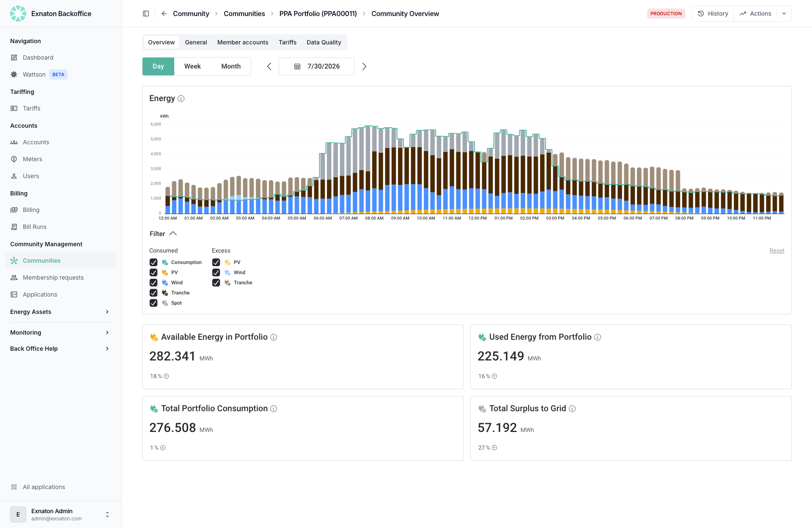Image resolution: width=812 pixels, height=528 pixels.
Task: Show info for Total Portfolio Consumption
Action: tap(274, 409)
